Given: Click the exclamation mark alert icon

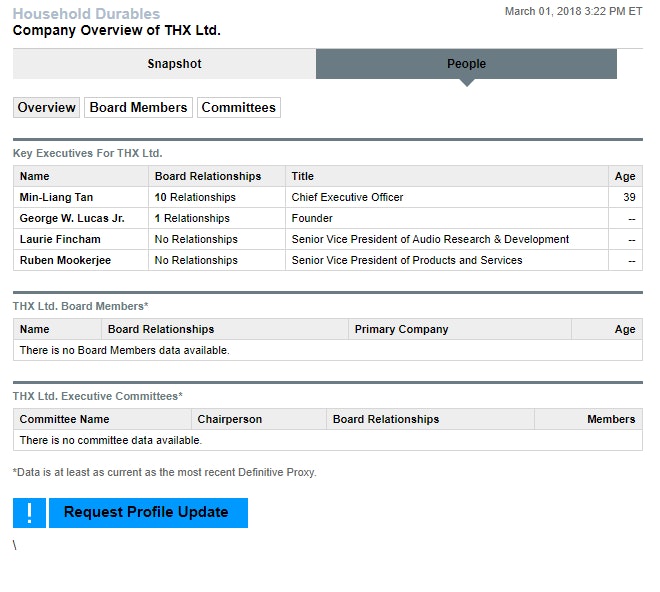Looking at the screenshot, I should coord(29,513).
